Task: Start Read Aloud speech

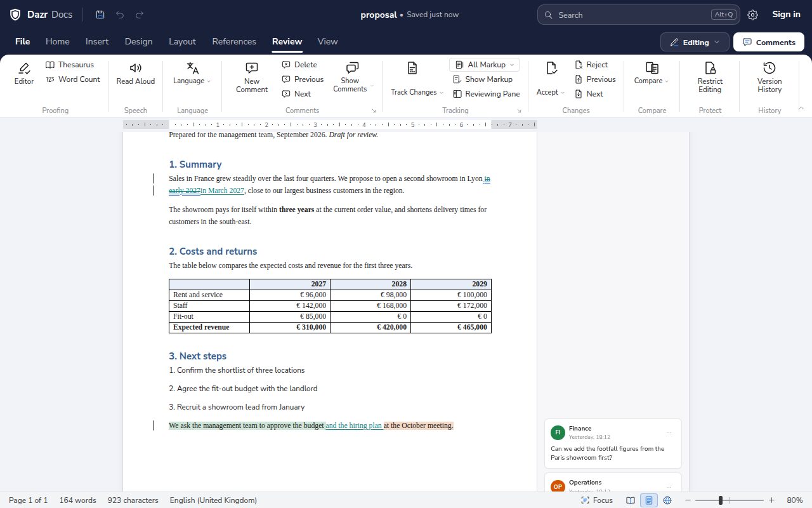Action: (136, 74)
